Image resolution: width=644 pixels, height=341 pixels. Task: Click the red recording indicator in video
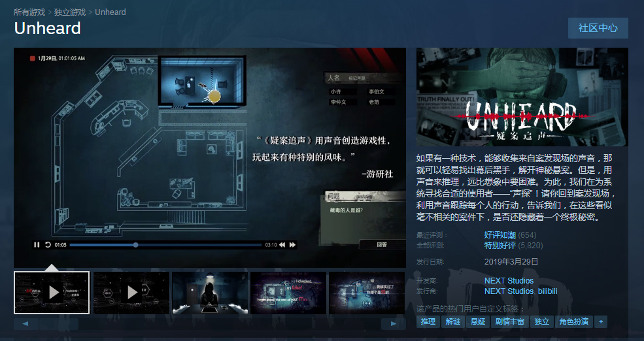(x=33, y=58)
